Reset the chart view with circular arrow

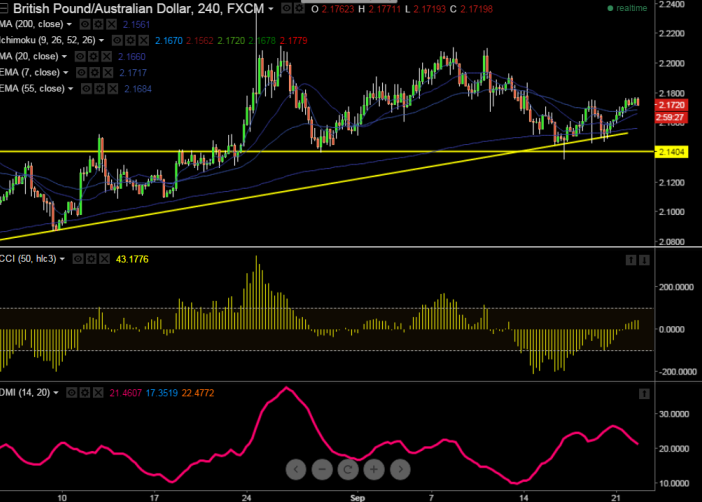tap(348, 469)
